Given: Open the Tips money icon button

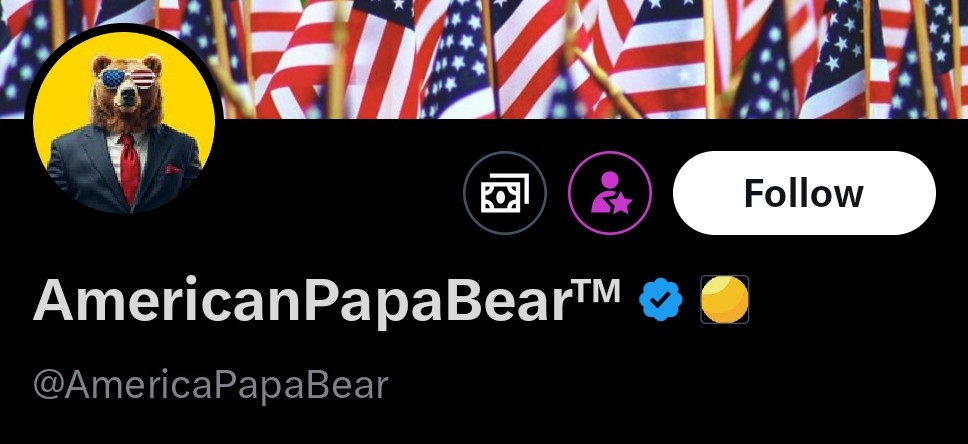Looking at the screenshot, I should [x=505, y=193].
